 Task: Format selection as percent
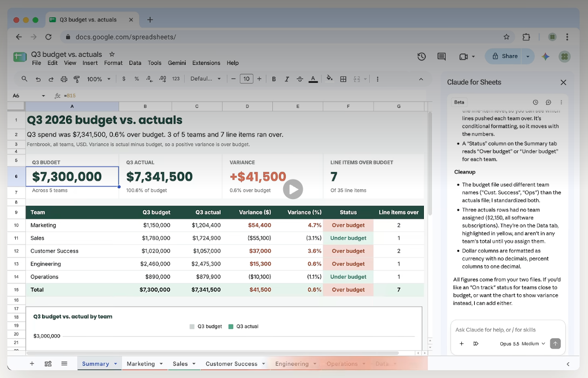tap(136, 79)
